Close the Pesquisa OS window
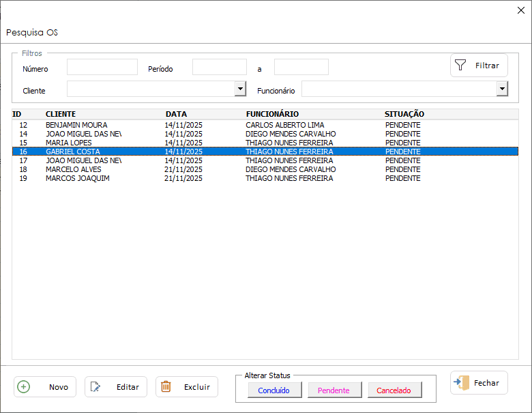Viewport: 532px width, 413px height. pos(522,10)
